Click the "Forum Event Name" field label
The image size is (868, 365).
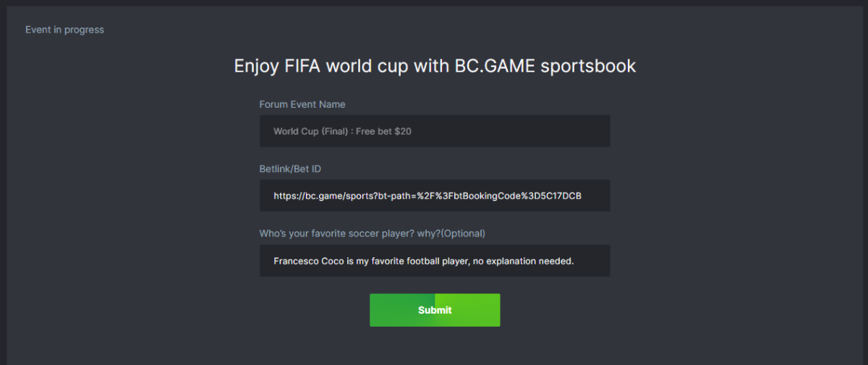302,104
